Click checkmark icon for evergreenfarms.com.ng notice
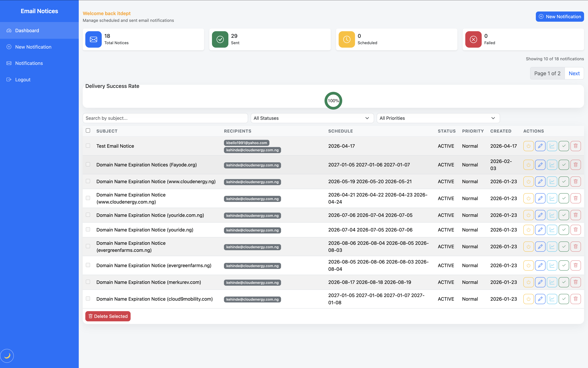The height and width of the screenshot is (368, 588). [x=564, y=247]
